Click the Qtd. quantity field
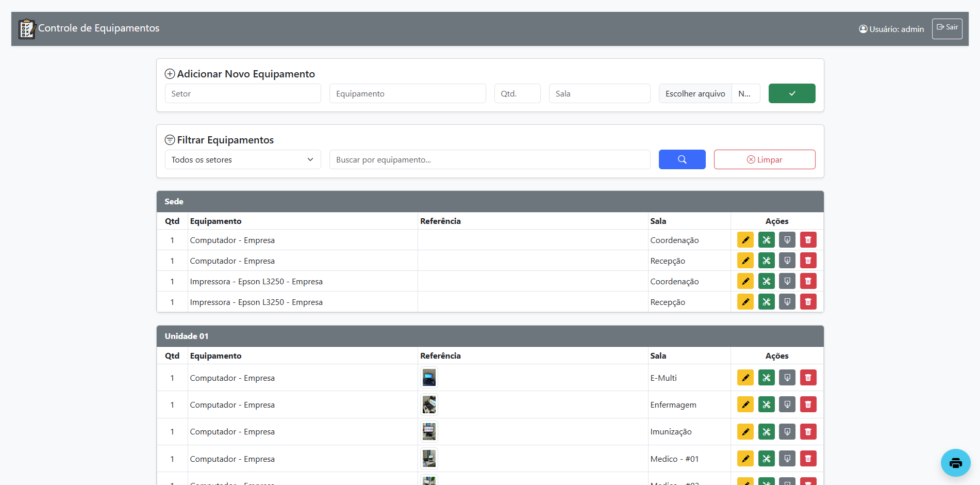Image resolution: width=980 pixels, height=485 pixels. point(517,93)
